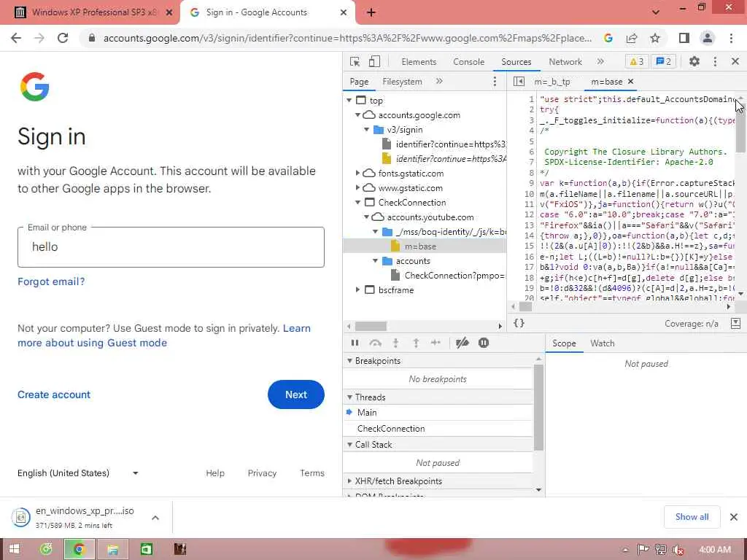Show more Sources navigator tabs chevron

click(439, 82)
